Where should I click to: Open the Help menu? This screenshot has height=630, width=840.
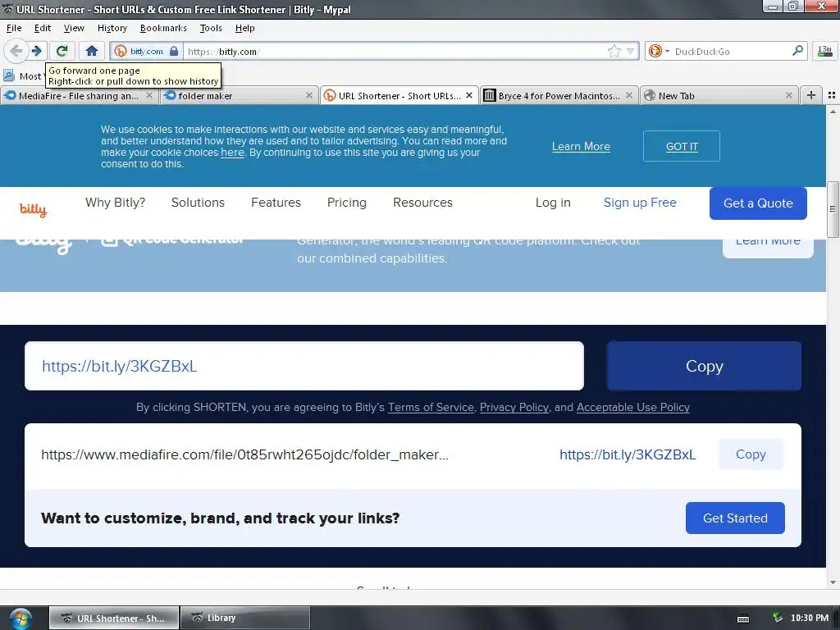click(x=244, y=28)
